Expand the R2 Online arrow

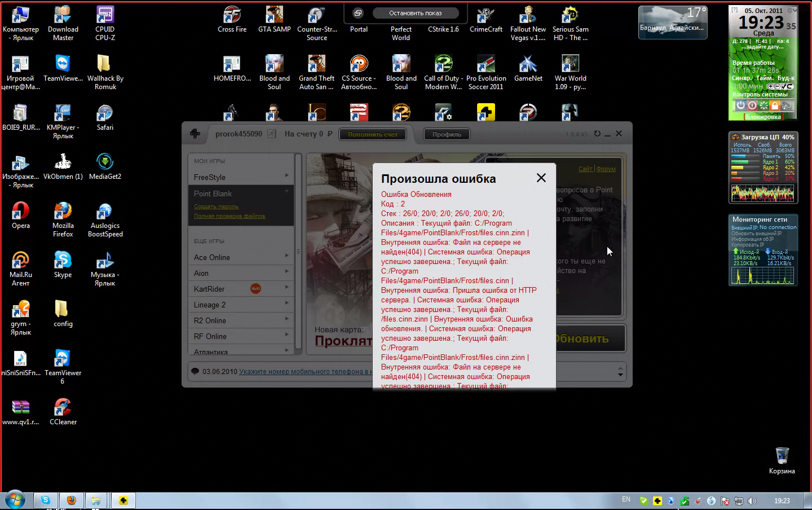coord(287,319)
